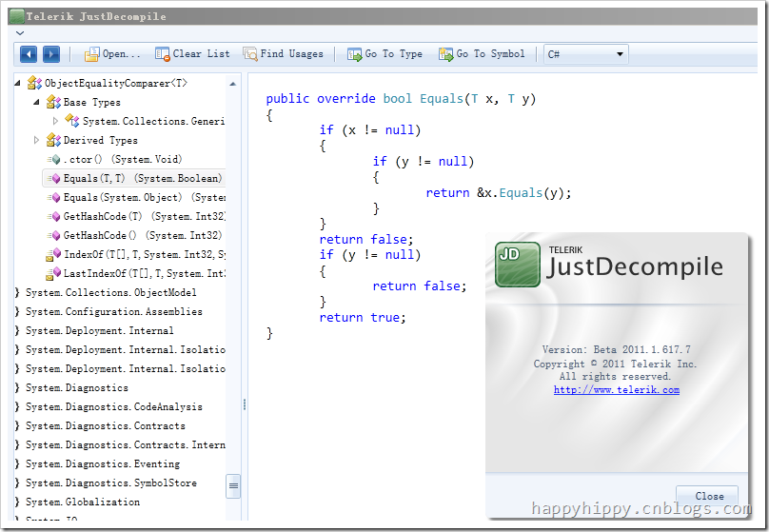Click the IndexOf method locked icon
769x532 pixels.
click(53, 254)
